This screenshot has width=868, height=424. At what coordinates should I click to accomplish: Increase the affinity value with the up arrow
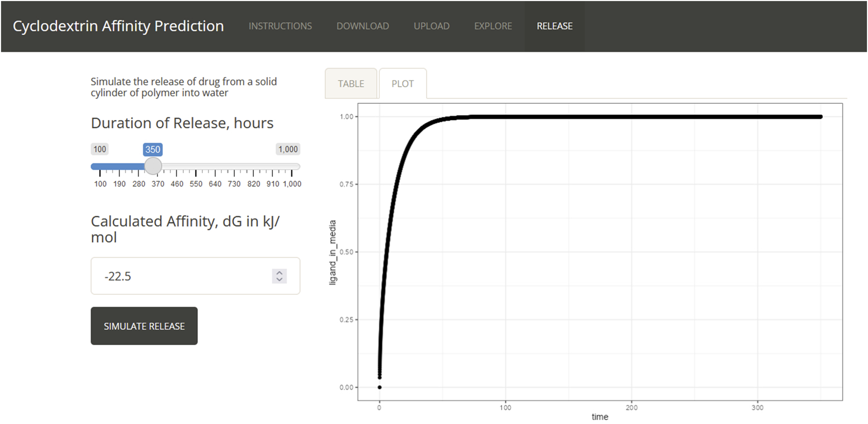[279, 273]
